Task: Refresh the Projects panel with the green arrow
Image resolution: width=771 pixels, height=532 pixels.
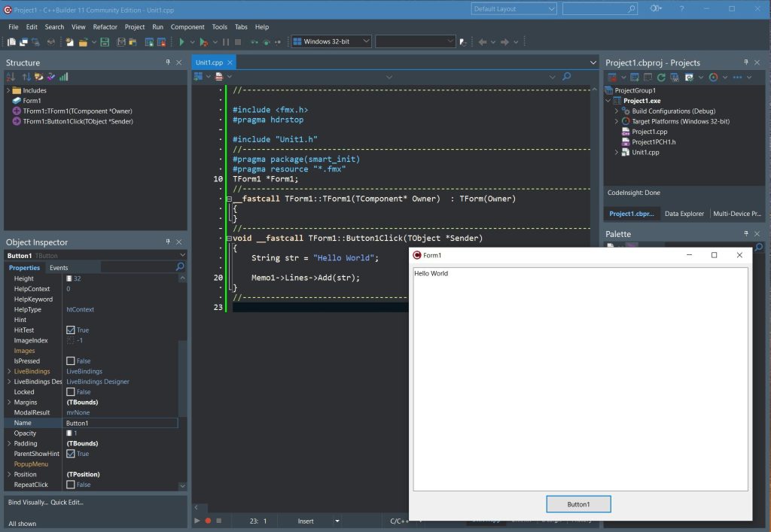Action: 661,77
